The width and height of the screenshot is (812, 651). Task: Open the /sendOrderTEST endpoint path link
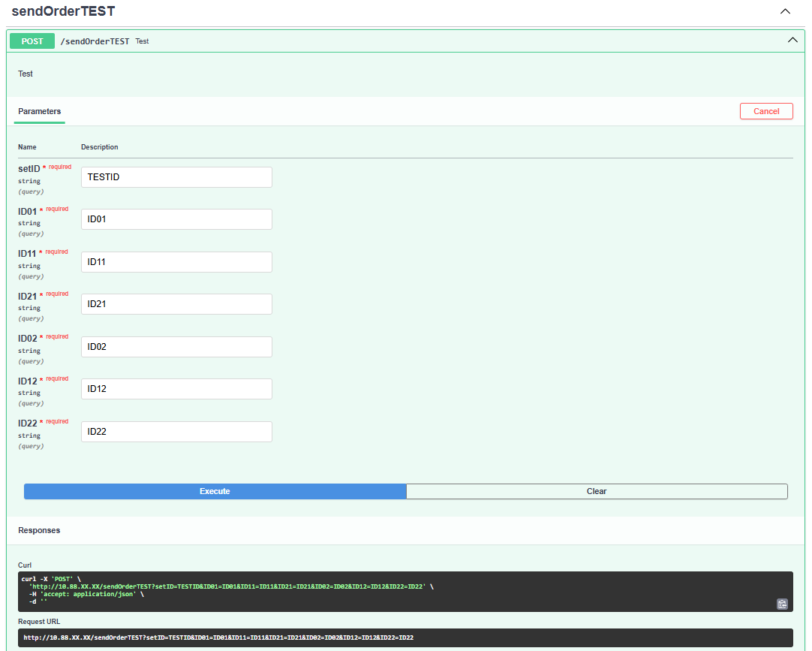point(95,41)
